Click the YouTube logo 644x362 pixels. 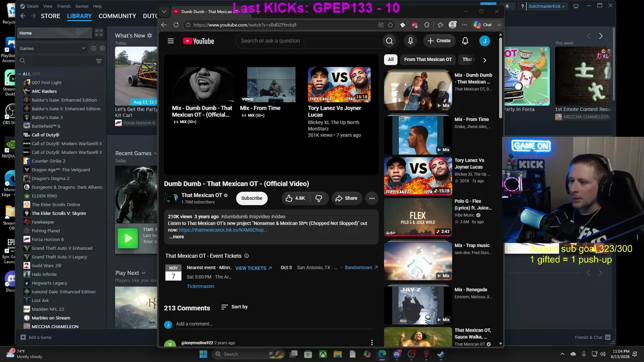(x=198, y=41)
